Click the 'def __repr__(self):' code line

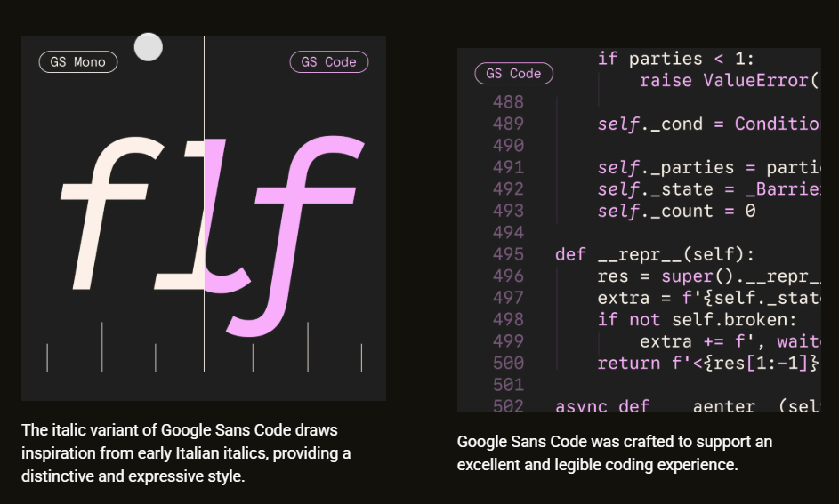click(x=655, y=254)
